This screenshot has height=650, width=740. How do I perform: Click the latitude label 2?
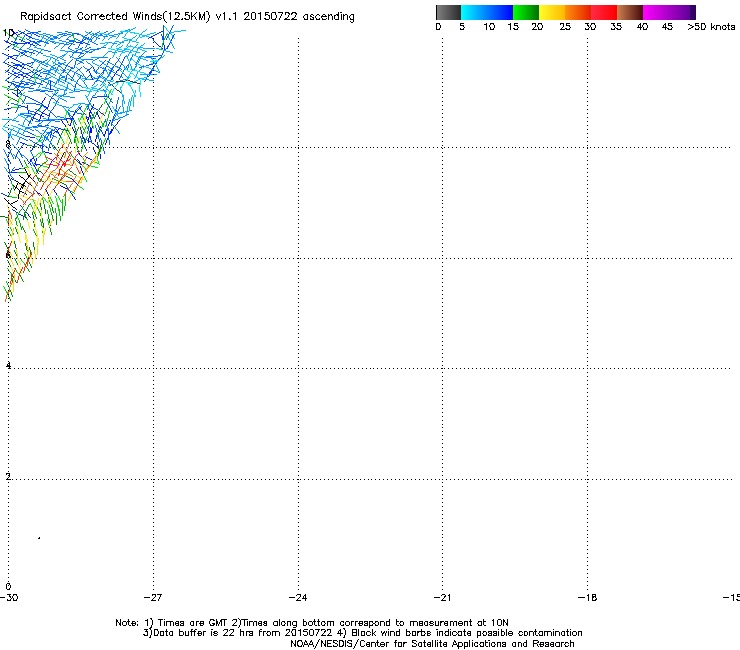coord(8,476)
